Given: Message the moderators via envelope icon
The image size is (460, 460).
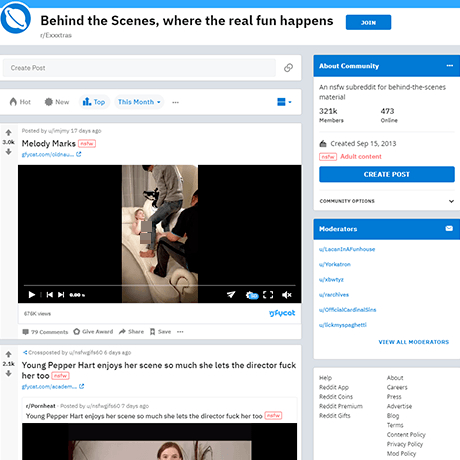Looking at the screenshot, I should coord(449,228).
